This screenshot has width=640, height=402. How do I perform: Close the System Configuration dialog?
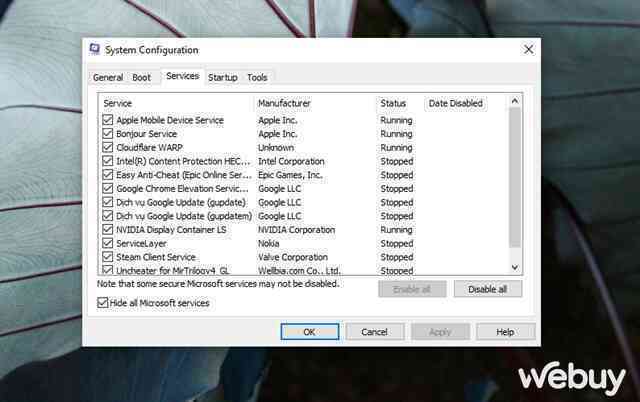(x=528, y=49)
